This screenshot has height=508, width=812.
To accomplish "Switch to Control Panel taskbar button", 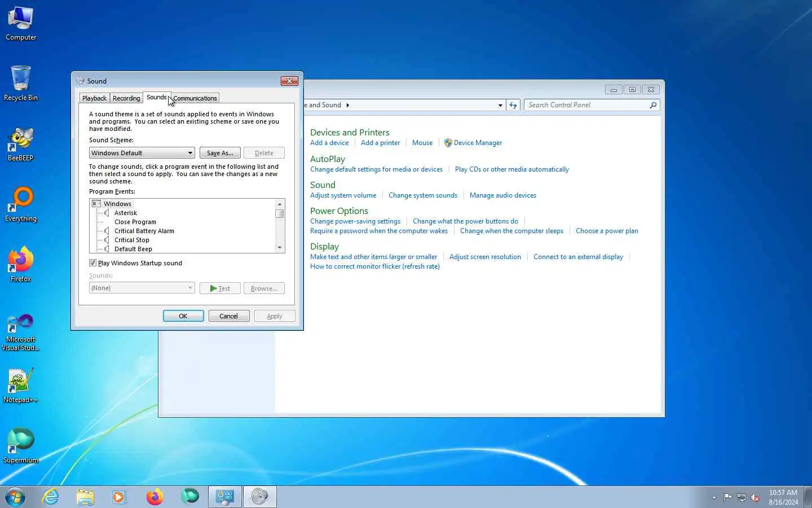I will [x=225, y=497].
